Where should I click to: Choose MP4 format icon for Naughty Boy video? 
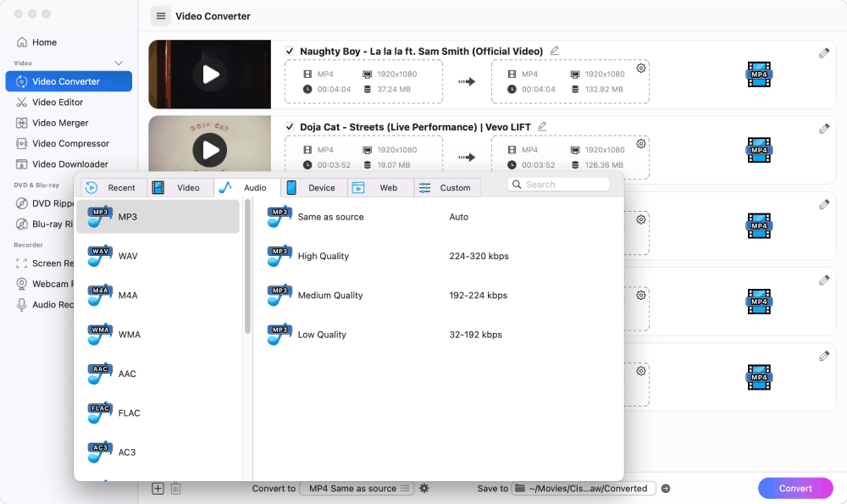759,75
